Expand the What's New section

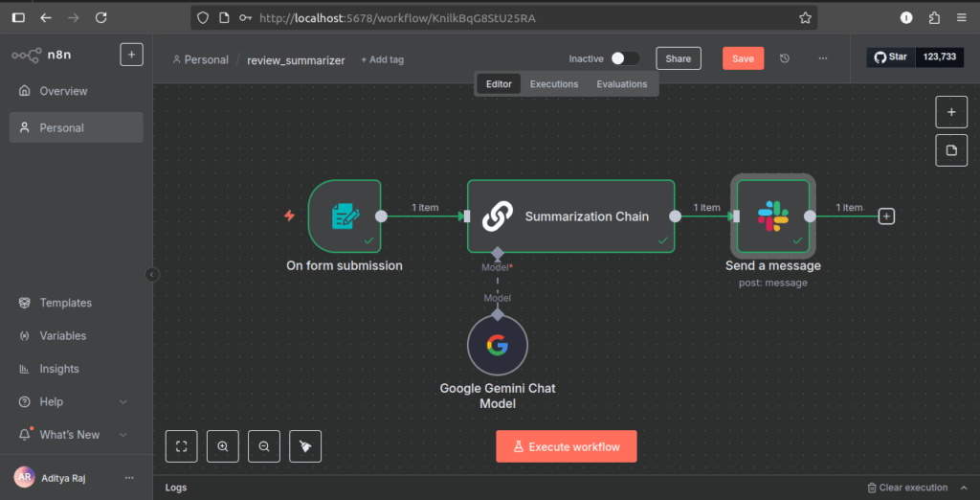pyautogui.click(x=122, y=435)
